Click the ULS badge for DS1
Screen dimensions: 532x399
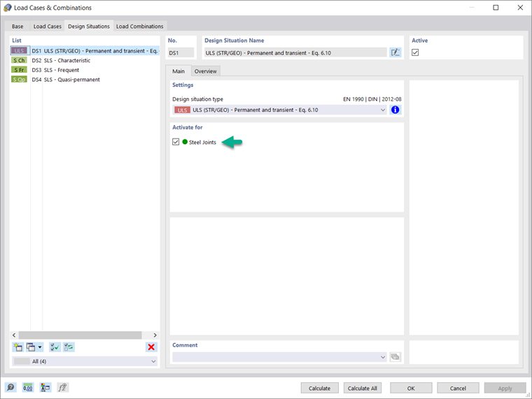click(x=20, y=50)
